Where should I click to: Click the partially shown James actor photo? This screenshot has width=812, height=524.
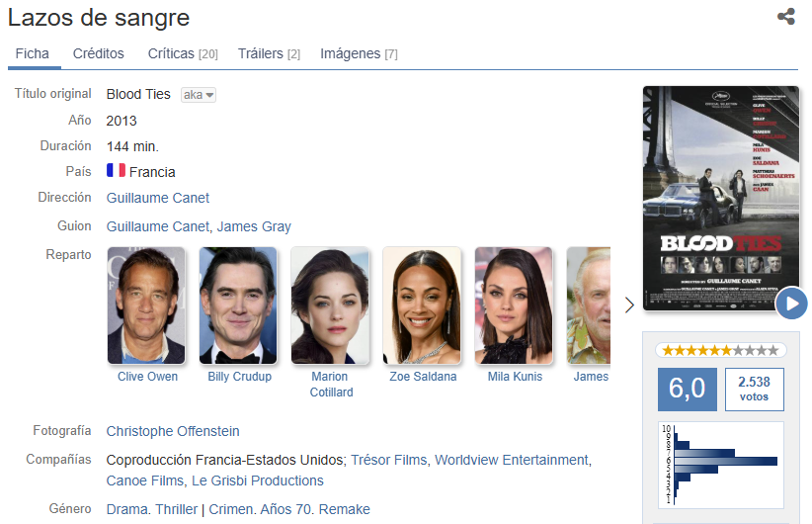click(x=589, y=306)
